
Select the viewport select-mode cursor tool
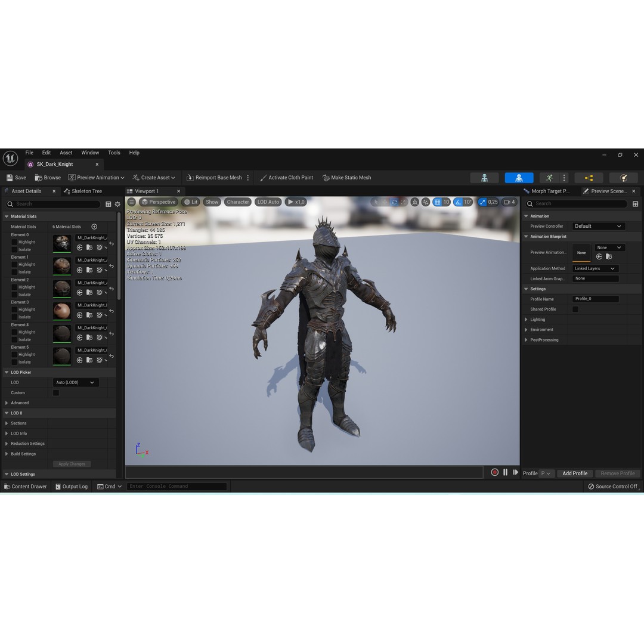click(376, 202)
